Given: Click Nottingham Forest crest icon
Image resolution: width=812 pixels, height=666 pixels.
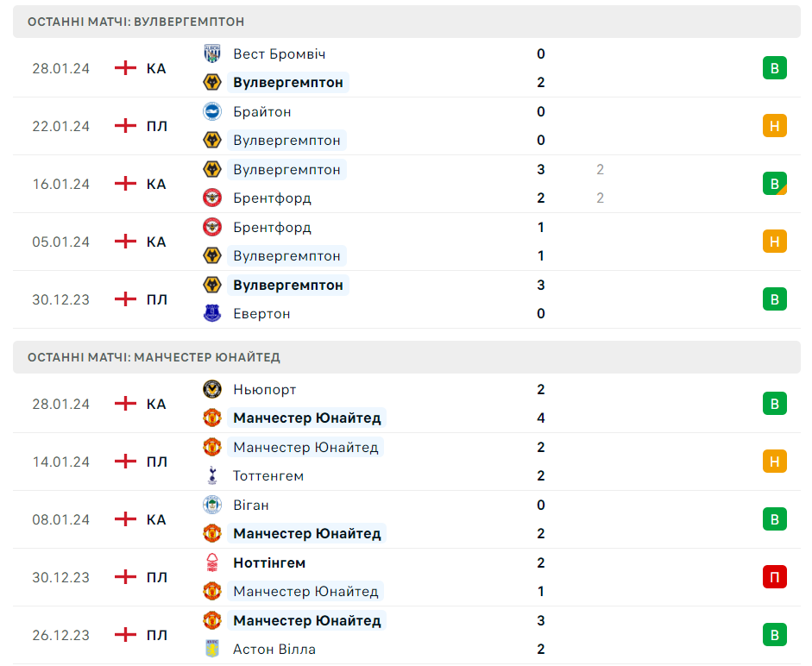Looking at the screenshot, I should pyautogui.click(x=212, y=562).
